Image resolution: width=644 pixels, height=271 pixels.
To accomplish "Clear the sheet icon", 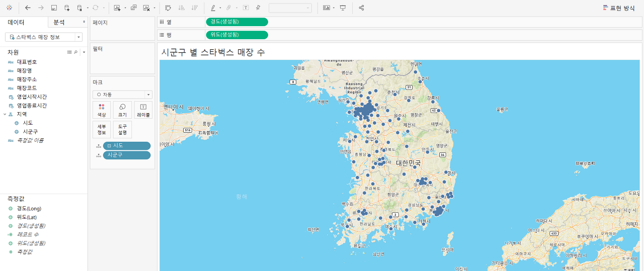I will click(x=146, y=8).
